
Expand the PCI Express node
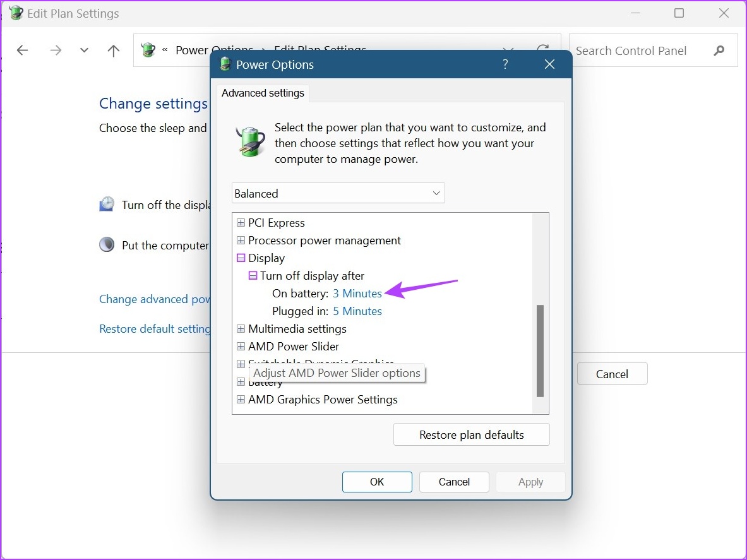click(x=241, y=222)
